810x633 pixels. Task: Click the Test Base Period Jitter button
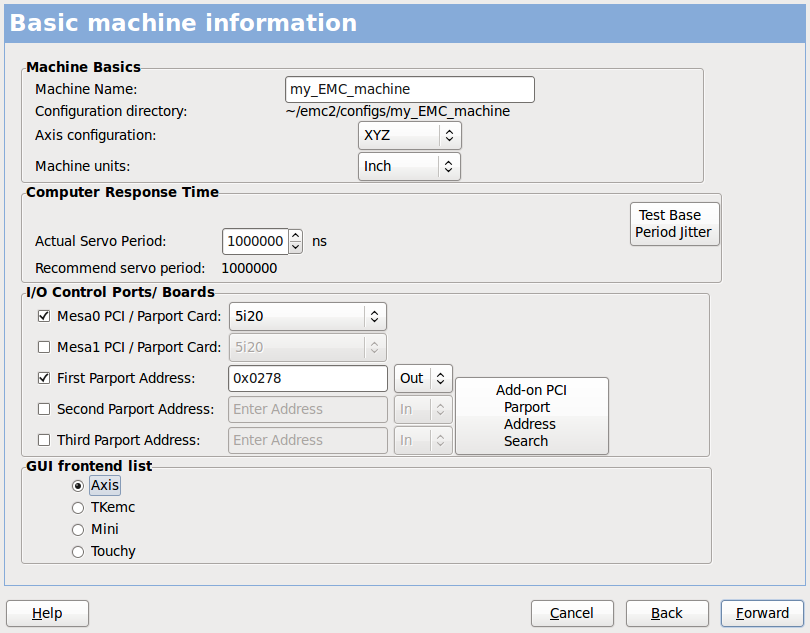[x=674, y=223]
